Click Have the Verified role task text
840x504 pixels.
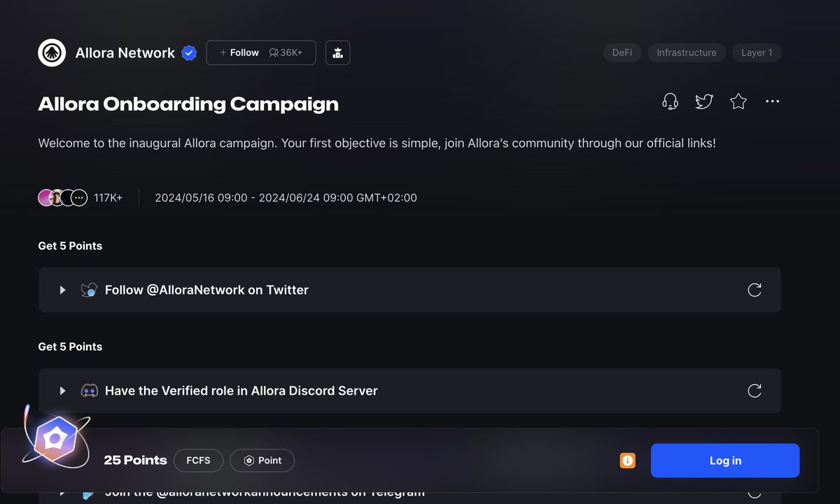(241, 391)
